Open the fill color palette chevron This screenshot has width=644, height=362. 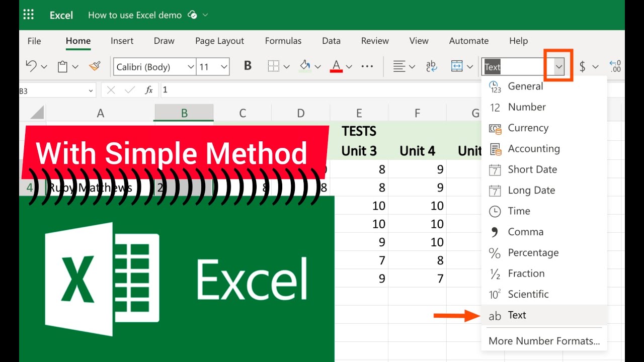(317, 66)
